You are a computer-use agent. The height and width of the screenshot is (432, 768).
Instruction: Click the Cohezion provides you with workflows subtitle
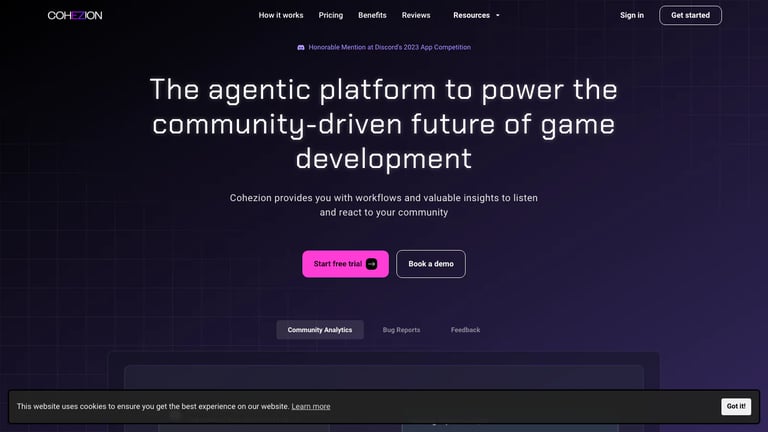tap(384, 205)
